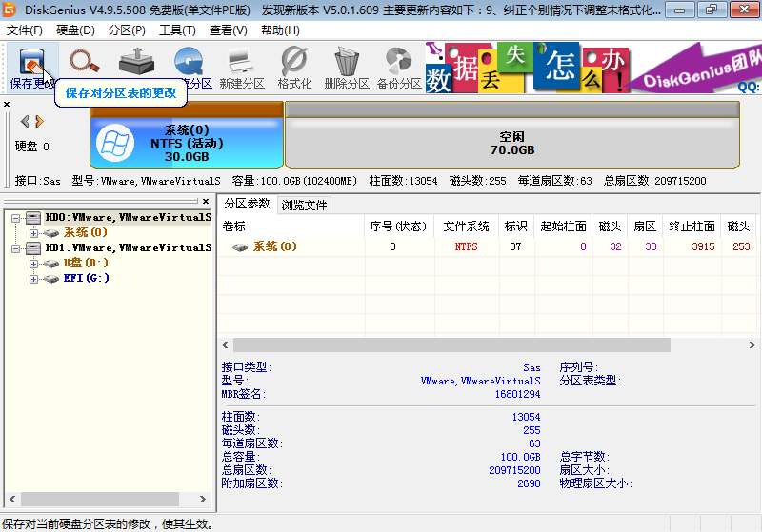
Task: Click the 序号(状态) column header
Action: pos(398,227)
